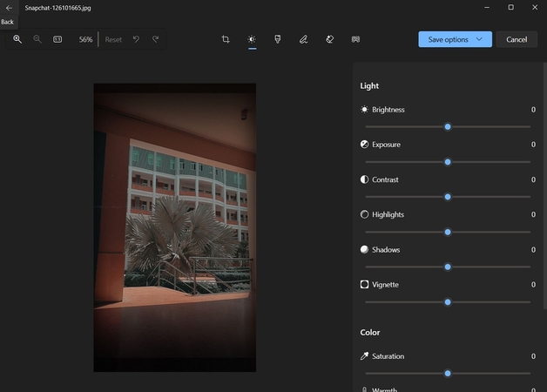Screen dimensions: 547x392
Task: Undo the last edit
Action: [x=136, y=39]
